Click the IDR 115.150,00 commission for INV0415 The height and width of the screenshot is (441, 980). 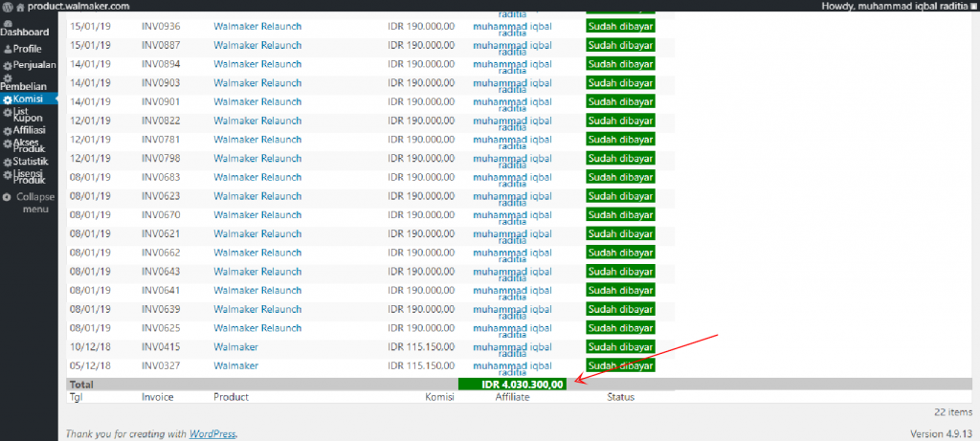[x=421, y=346]
